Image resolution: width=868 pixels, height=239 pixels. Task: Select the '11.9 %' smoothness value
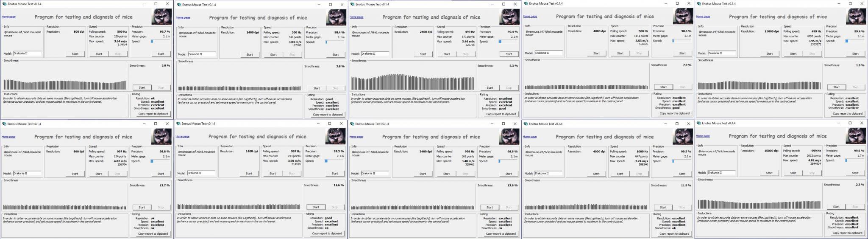(686, 185)
